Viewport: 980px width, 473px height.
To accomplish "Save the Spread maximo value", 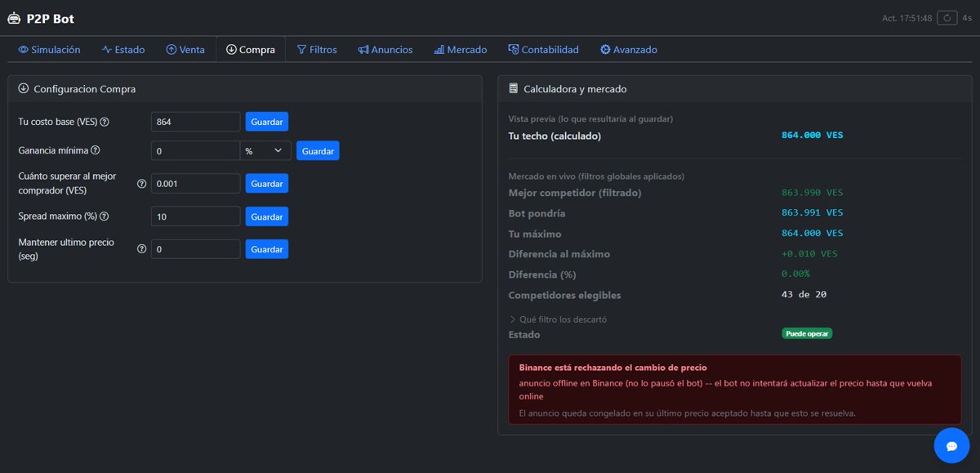I will coord(267,216).
